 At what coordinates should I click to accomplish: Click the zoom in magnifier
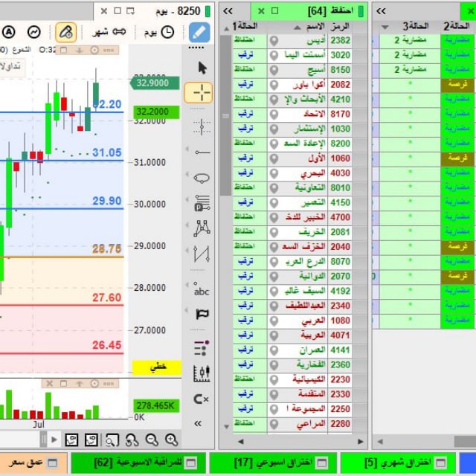pyautogui.click(x=172, y=440)
